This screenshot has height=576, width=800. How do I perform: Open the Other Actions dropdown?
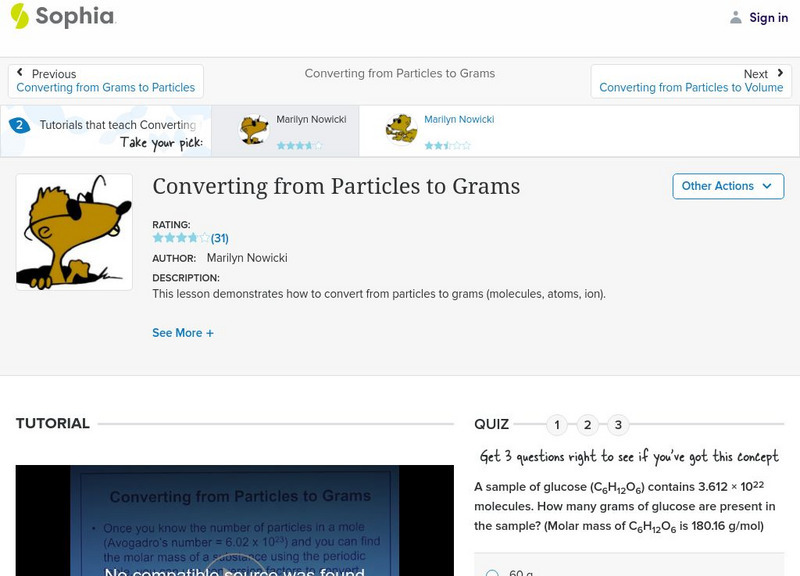[x=727, y=186]
